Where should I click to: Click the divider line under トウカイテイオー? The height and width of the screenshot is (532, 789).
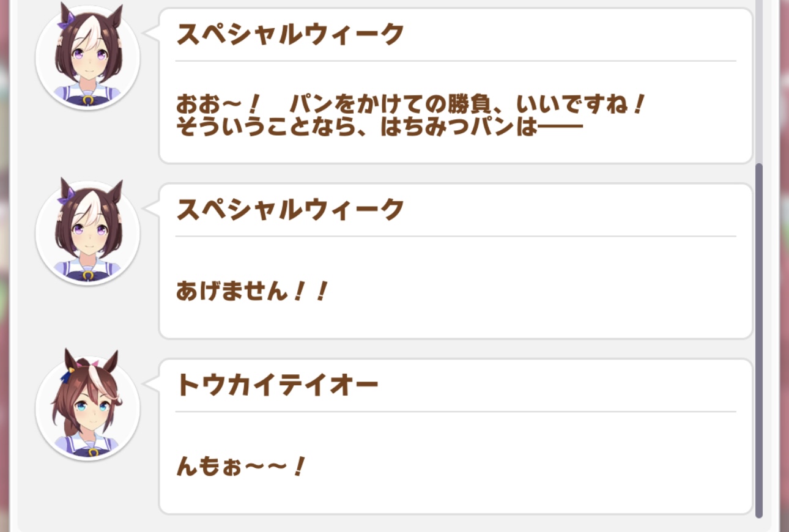click(x=455, y=412)
